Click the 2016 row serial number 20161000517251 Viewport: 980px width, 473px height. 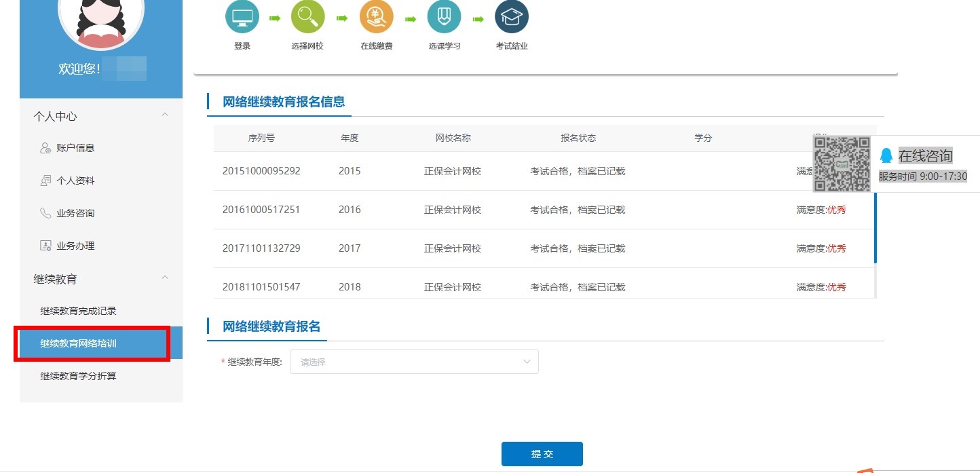261,210
